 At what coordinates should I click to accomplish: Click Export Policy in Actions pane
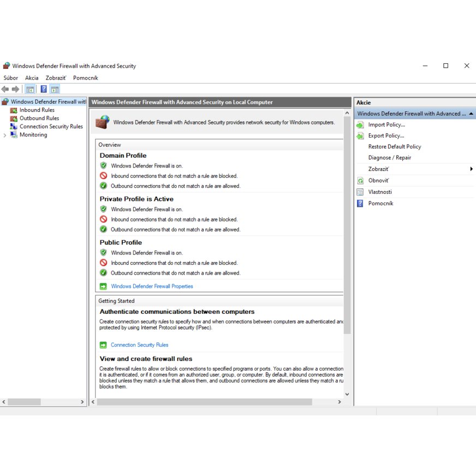click(386, 135)
